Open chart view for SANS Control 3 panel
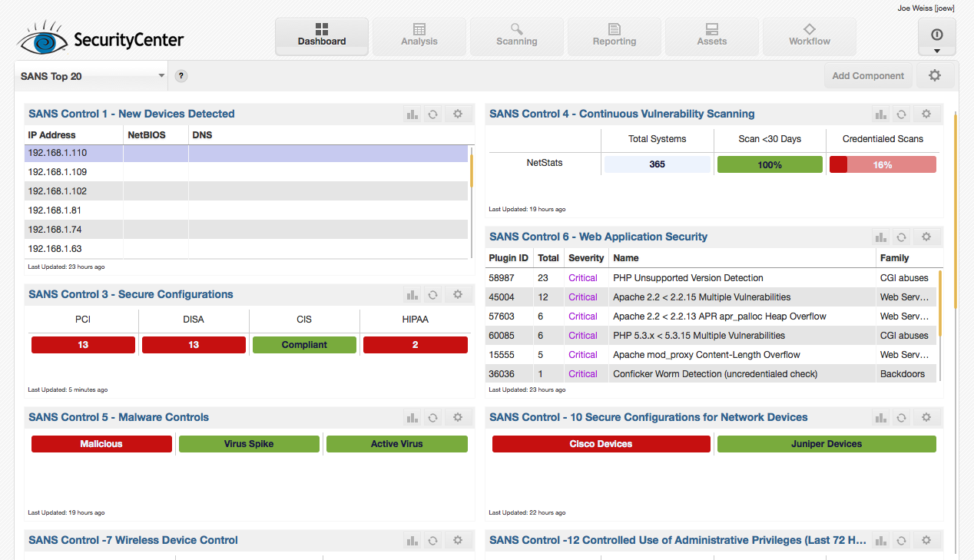974x560 pixels. click(412, 294)
